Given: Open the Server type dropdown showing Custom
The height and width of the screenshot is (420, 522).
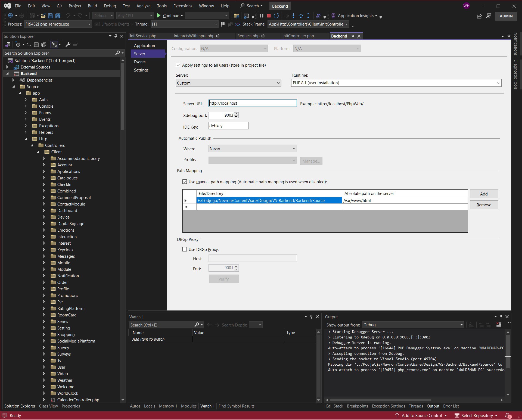Looking at the screenshot, I should tap(228, 83).
